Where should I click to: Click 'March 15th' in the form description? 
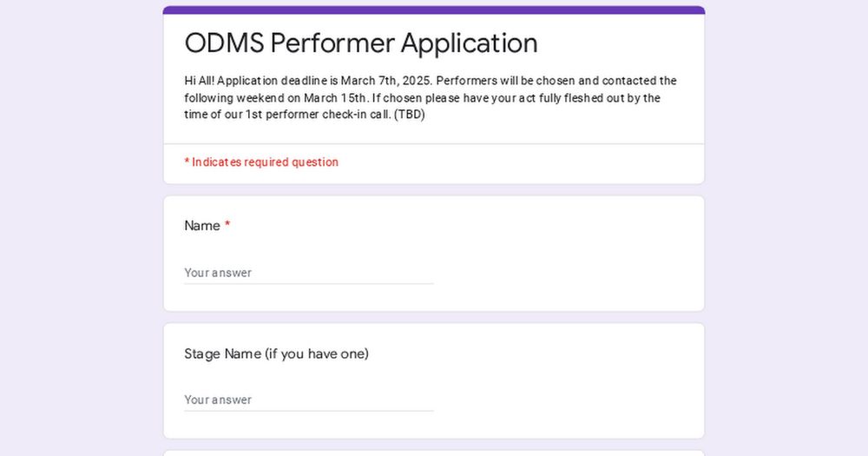335,98
